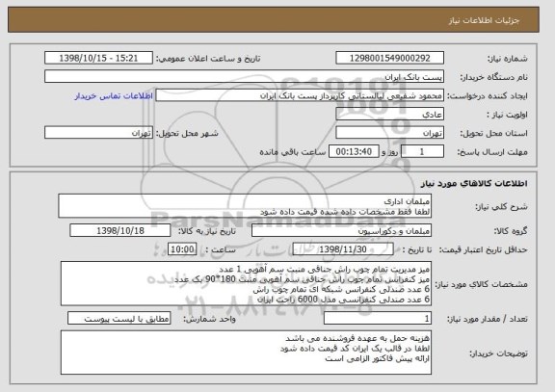Select the quantity field showing 1

point(378,319)
